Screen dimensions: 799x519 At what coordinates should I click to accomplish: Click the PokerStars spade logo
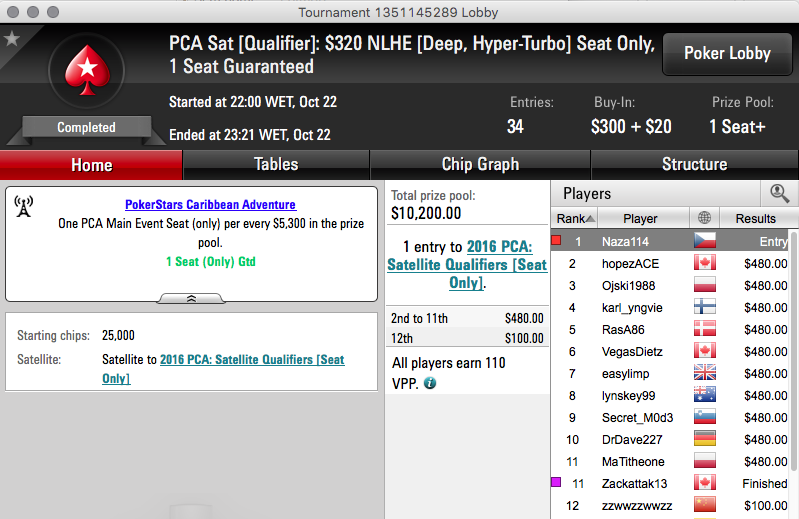click(x=87, y=71)
